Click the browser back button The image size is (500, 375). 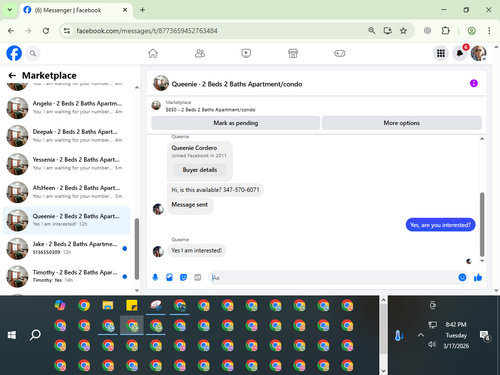pos(11,31)
